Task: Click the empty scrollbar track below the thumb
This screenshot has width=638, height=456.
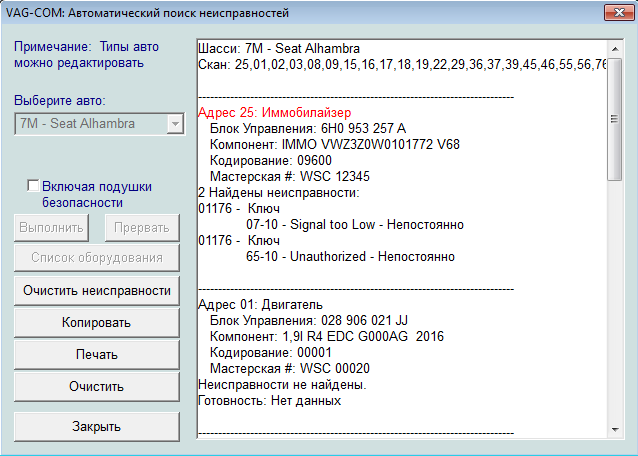Action: coord(614,300)
